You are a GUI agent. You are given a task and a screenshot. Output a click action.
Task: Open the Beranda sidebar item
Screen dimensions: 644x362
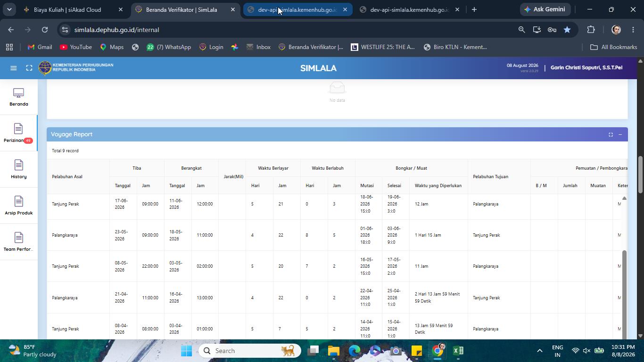pos(19,97)
